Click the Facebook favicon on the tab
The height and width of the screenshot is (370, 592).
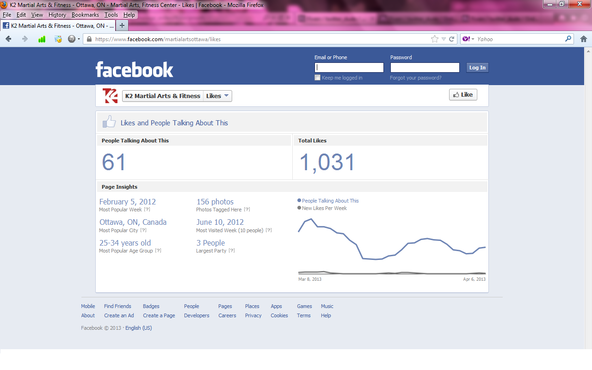tap(6, 26)
